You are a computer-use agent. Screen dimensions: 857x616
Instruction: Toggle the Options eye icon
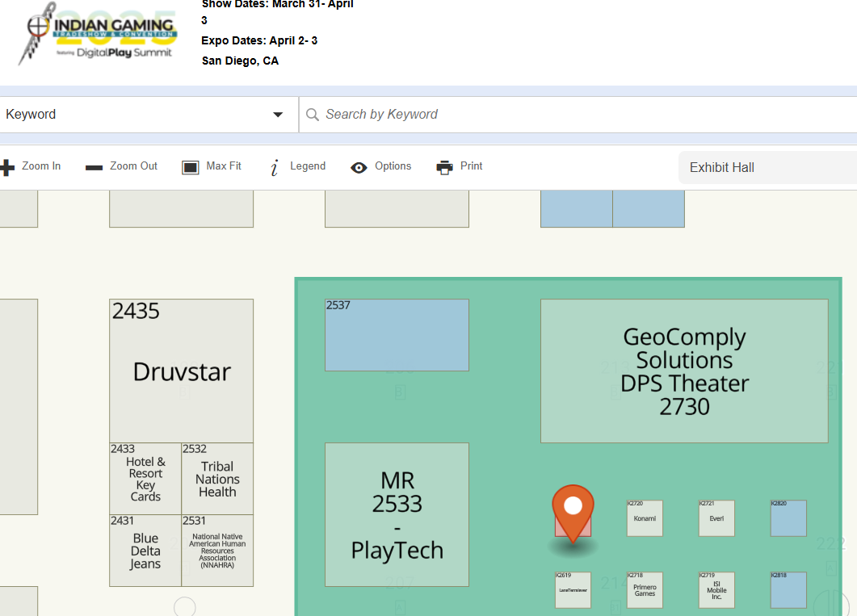click(359, 168)
